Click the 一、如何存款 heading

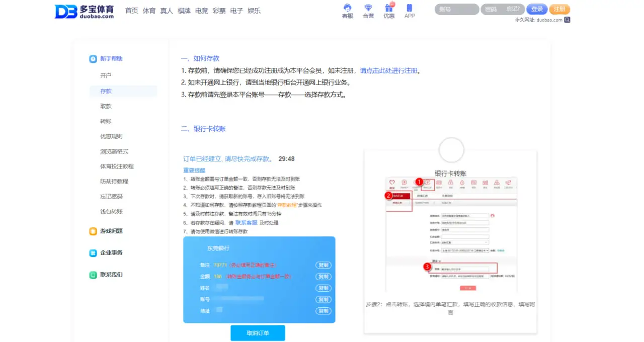pyautogui.click(x=200, y=59)
